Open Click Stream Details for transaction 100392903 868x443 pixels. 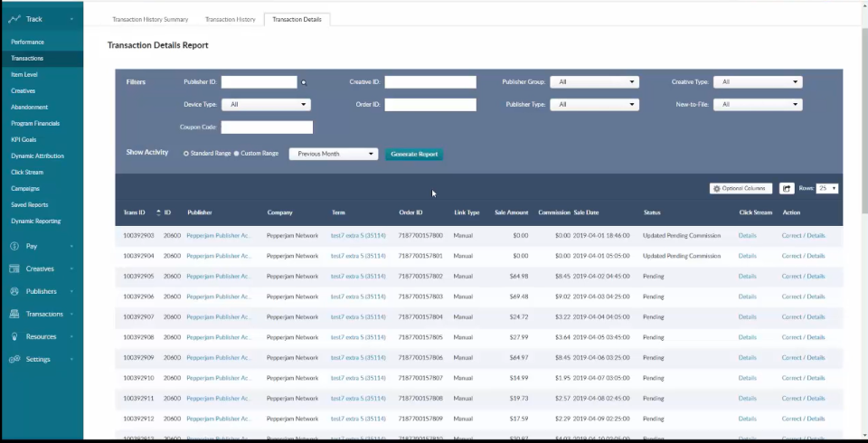[747, 235]
